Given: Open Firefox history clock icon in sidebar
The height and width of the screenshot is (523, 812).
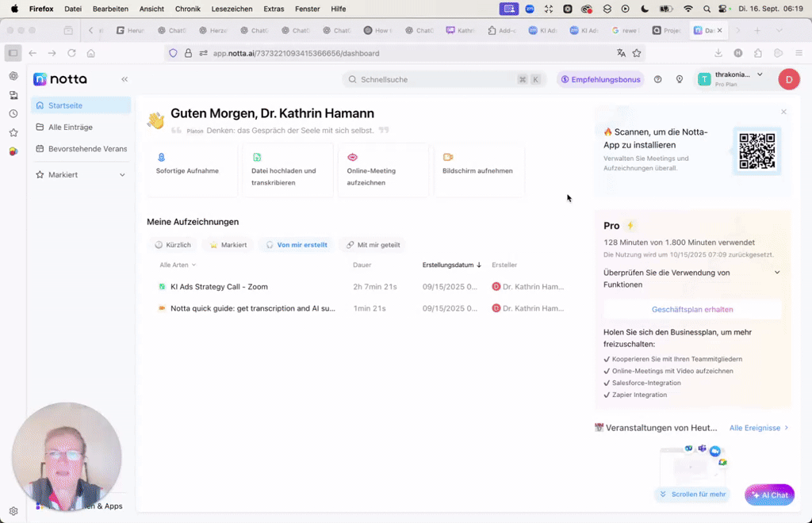Looking at the screenshot, I should point(13,114).
